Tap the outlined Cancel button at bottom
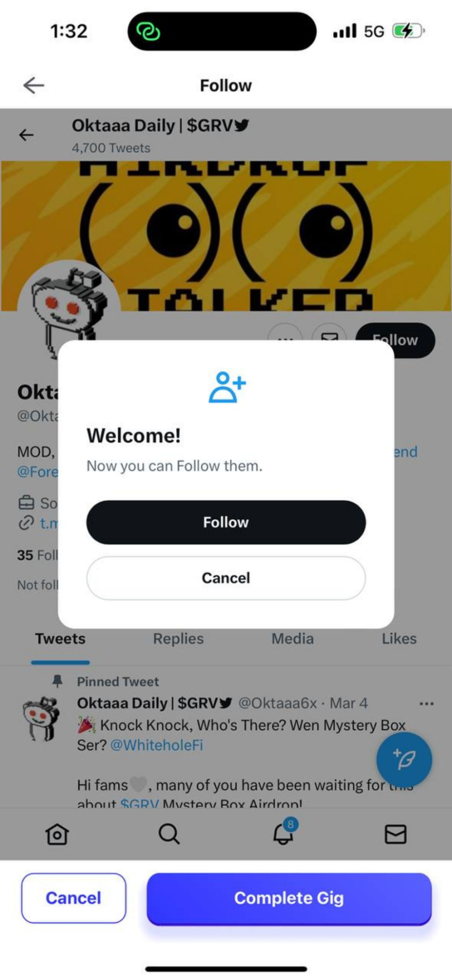The width and height of the screenshot is (452, 980). tap(74, 898)
